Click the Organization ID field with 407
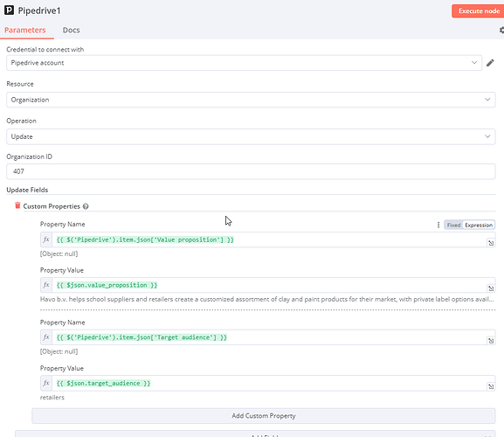504x437 pixels. tap(251, 171)
